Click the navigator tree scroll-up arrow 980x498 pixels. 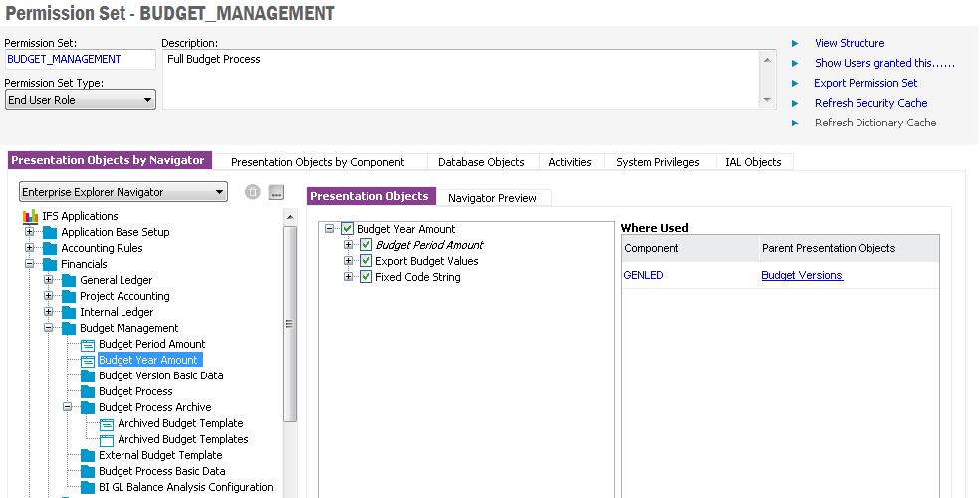[290, 217]
